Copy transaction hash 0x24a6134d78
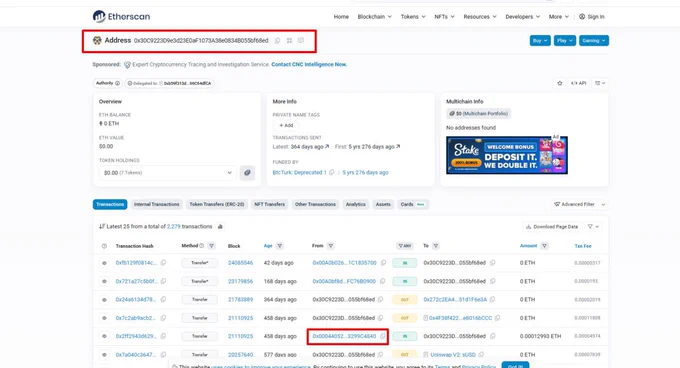680x368 pixels. coord(163,300)
